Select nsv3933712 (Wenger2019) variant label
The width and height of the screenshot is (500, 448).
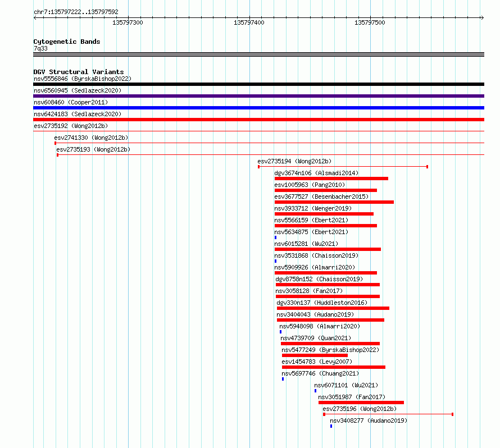click(x=313, y=208)
